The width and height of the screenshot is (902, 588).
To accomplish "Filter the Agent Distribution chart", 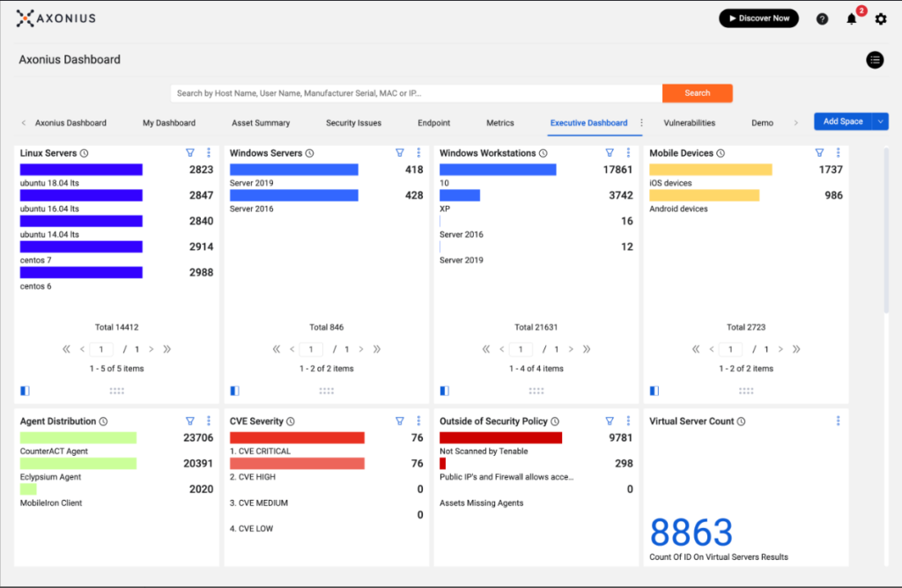I will [190, 422].
